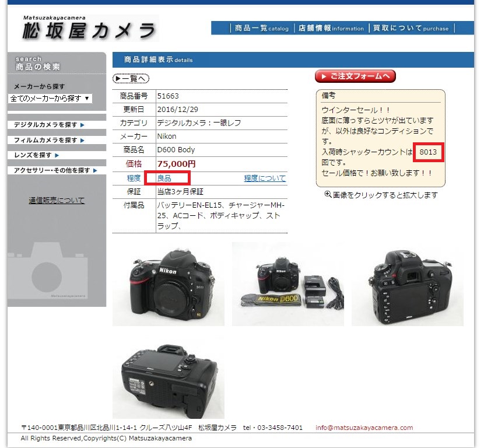This screenshot has width=484, height=448.
Task: Enlarge the front view Nikon D600 photo
Action: (x=168, y=284)
